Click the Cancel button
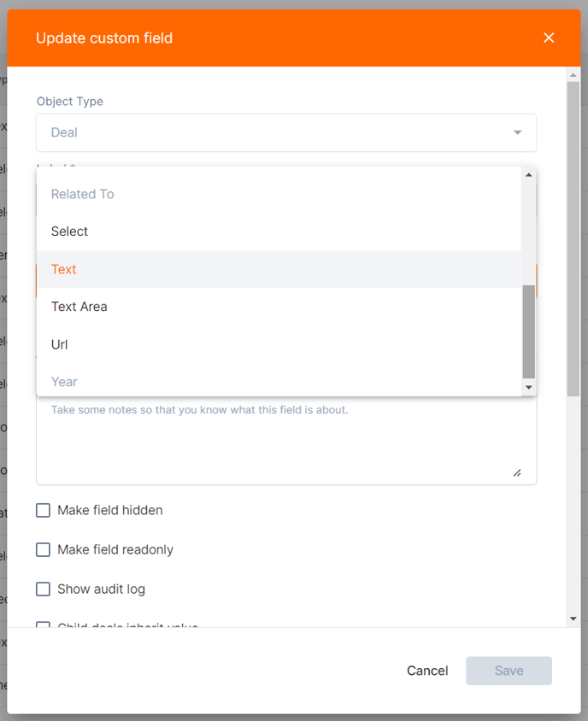This screenshot has width=588, height=721. pos(427,671)
